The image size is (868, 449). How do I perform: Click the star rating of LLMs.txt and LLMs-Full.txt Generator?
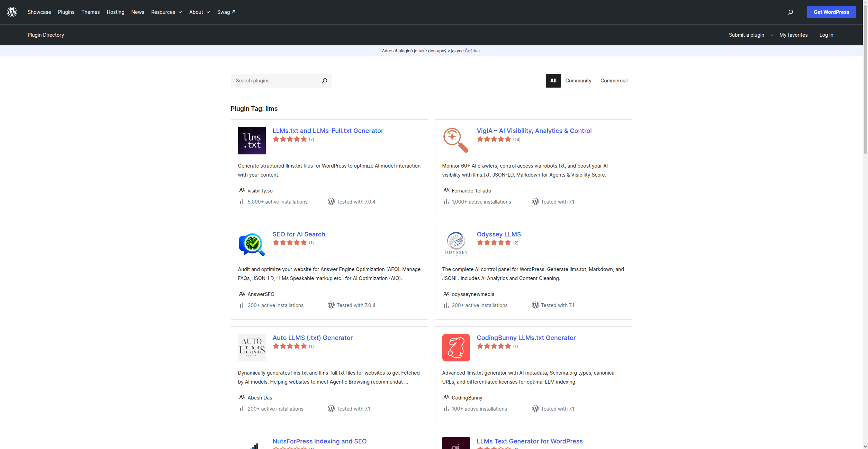[290, 139]
